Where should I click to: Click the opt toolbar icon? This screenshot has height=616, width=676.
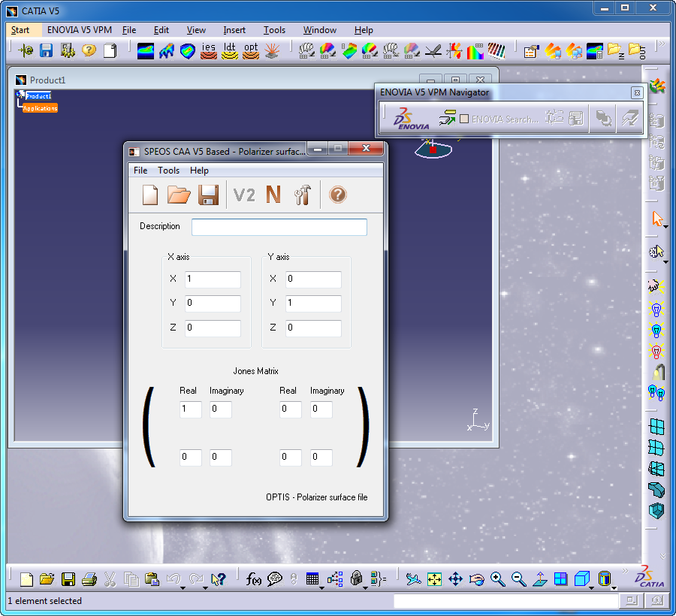click(x=250, y=51)
